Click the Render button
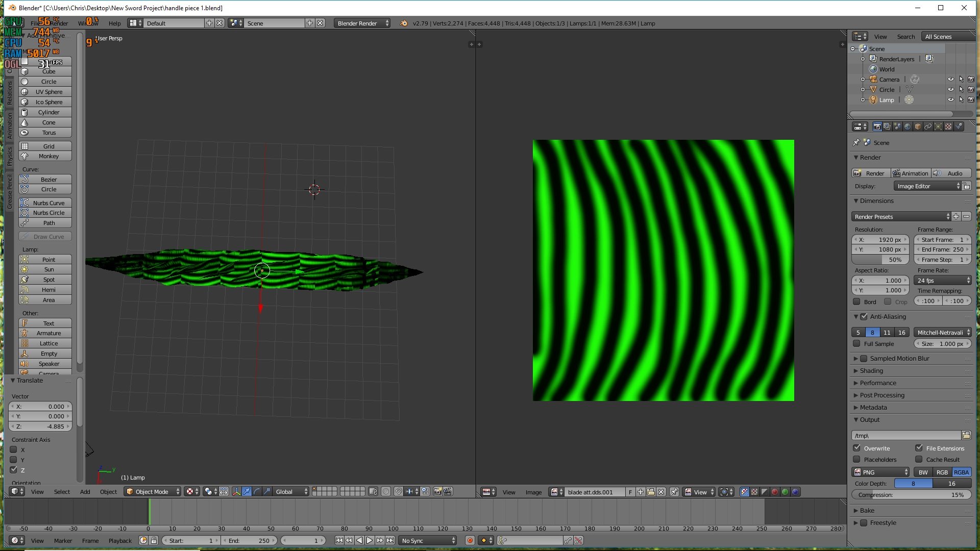The height and width of the screenshot is (551, 980). coord(871,173)
